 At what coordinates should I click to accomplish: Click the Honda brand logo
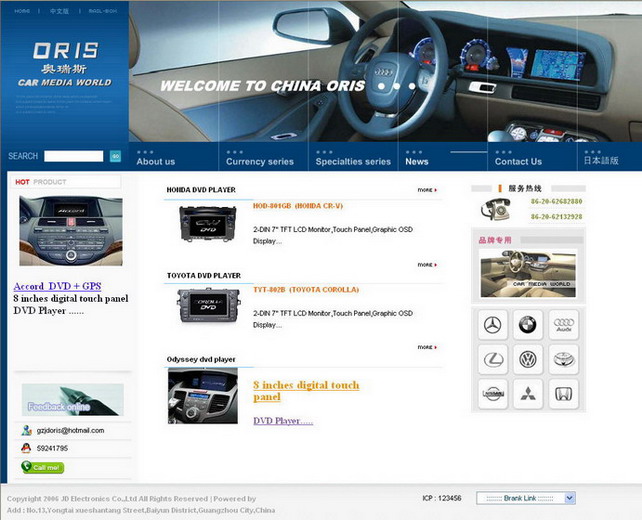(564, 394)
